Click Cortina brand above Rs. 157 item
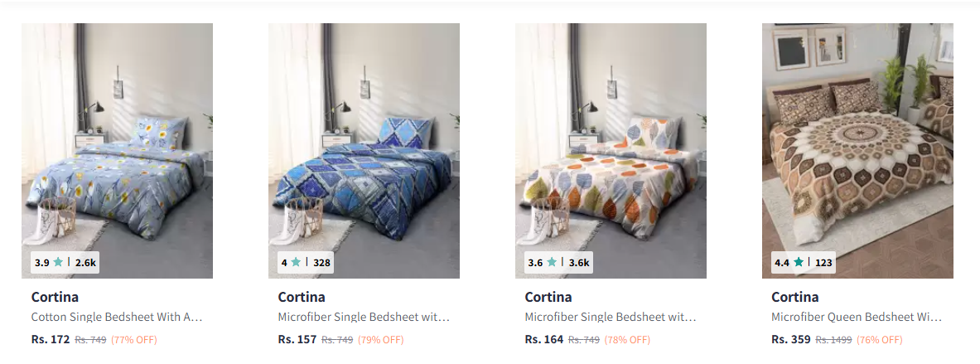 click(302, 297)
